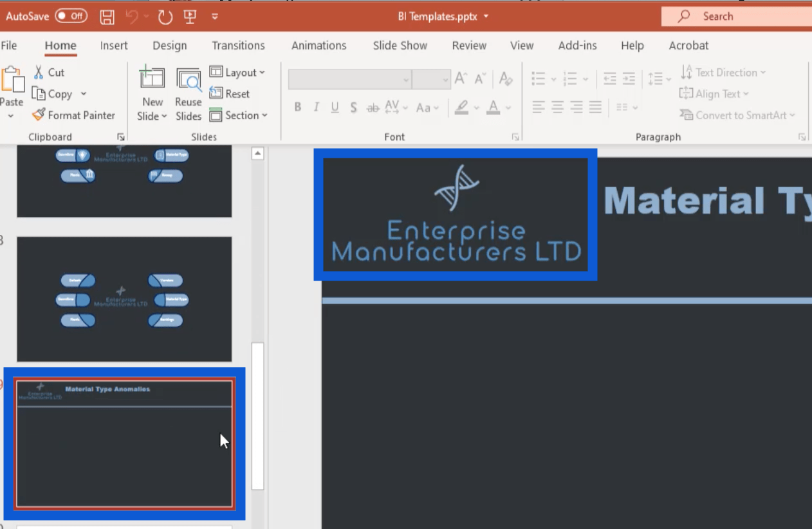Screen dimensions: 812x529
Task: Click Align Right icon
Action: (x=577, y=107)
